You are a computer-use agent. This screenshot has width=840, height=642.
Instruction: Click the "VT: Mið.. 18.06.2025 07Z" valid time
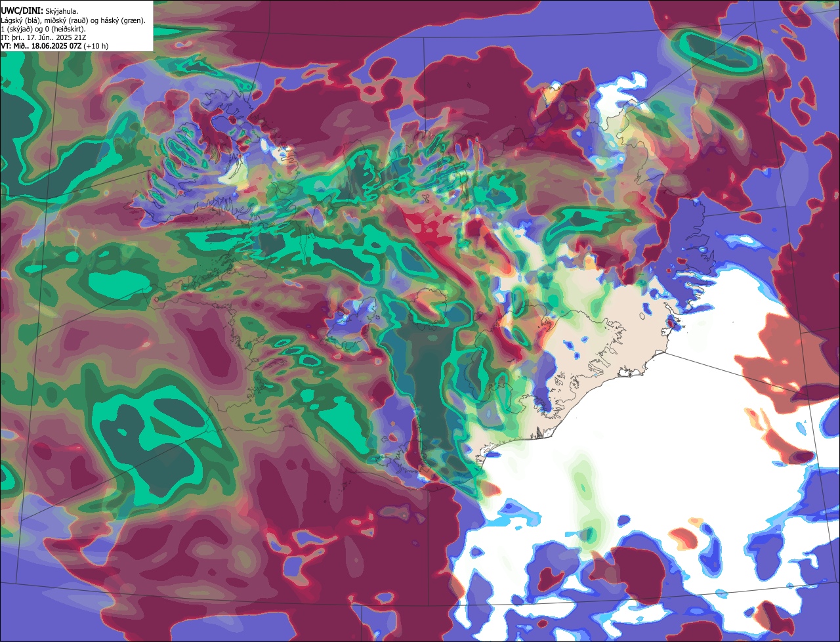coord(41,47)
